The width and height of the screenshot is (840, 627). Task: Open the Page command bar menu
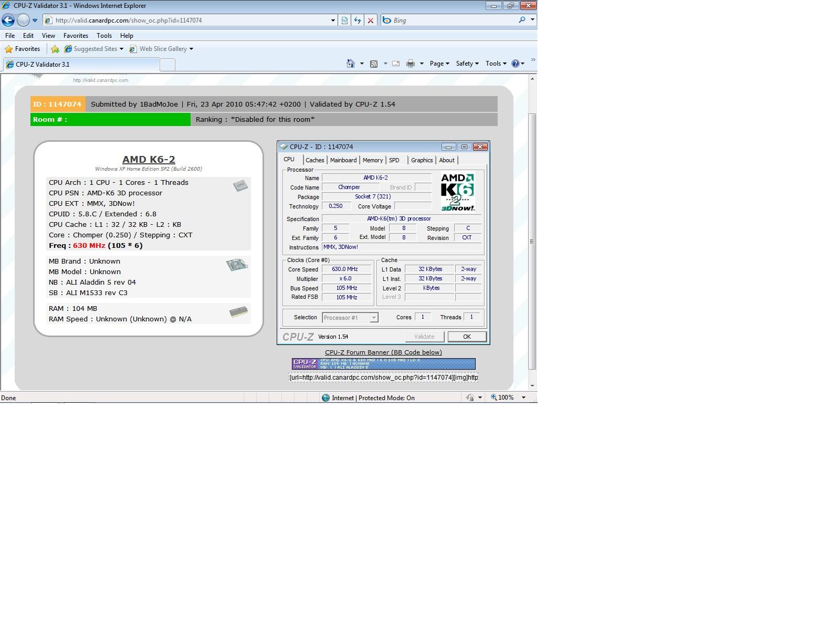(439, 64)
